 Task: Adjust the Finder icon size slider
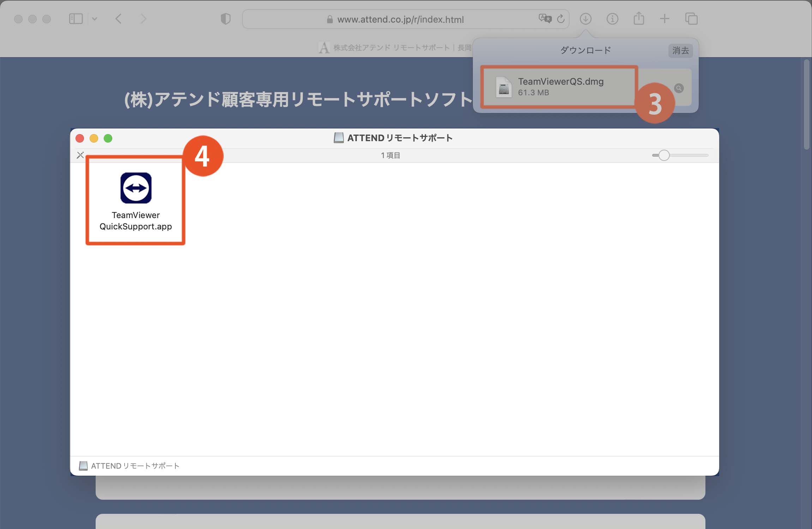pos(664,155)
